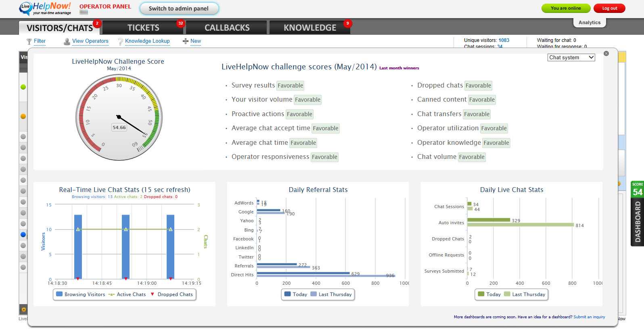644x336 pixels.
Task: Click the Chat volume Favorable badge
Action: tap(472, 157)
